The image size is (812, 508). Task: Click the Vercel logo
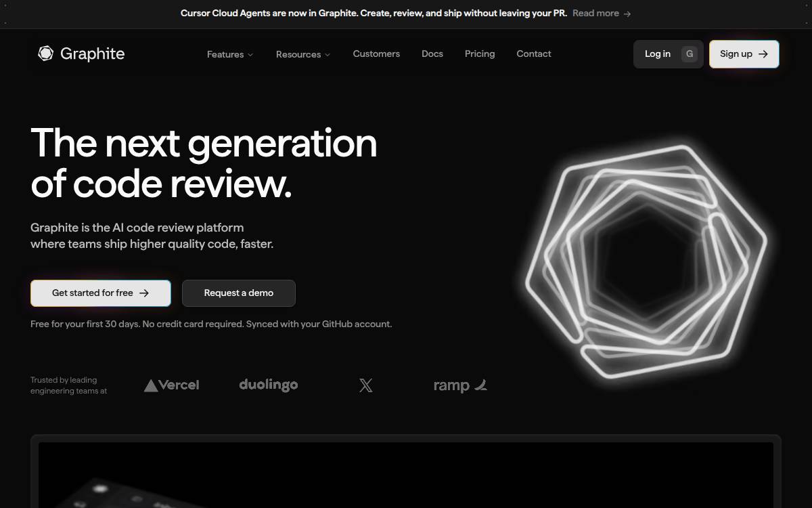pos(172,385)
